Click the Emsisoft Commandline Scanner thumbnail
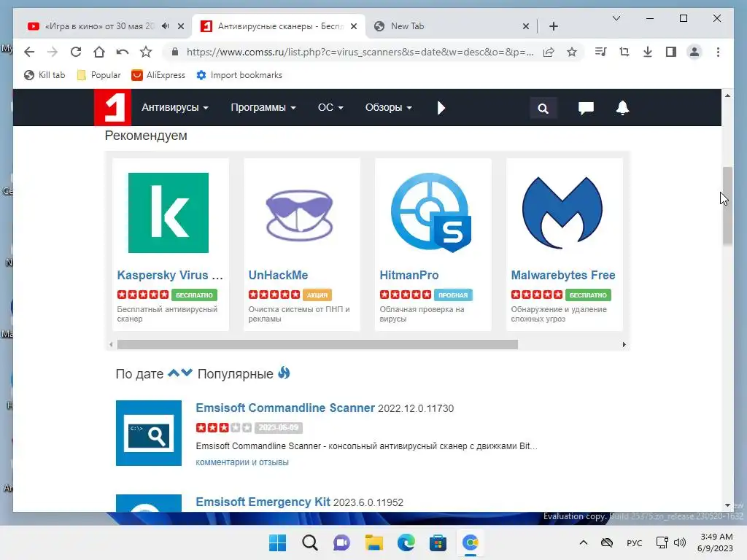Viewport: 747px width, 560px height. pos(149,433)
